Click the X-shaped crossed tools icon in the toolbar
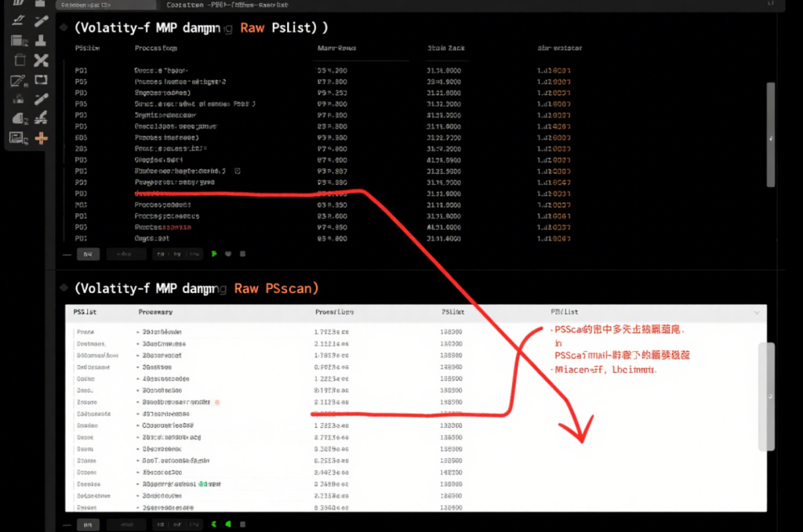 click(x=41, y=60)
